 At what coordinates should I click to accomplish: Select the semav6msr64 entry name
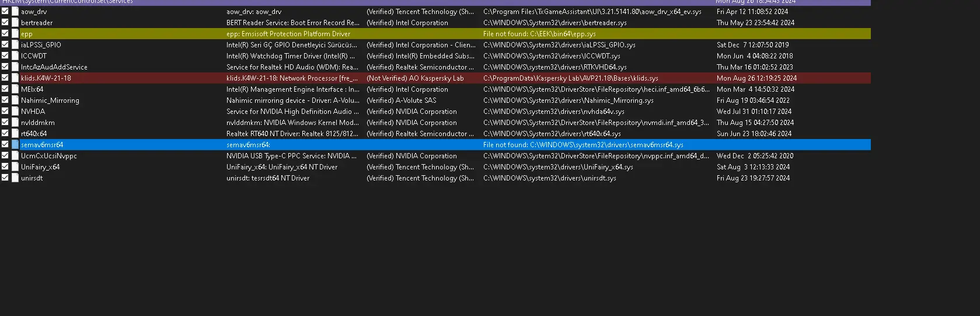click(x=42, y=145)
